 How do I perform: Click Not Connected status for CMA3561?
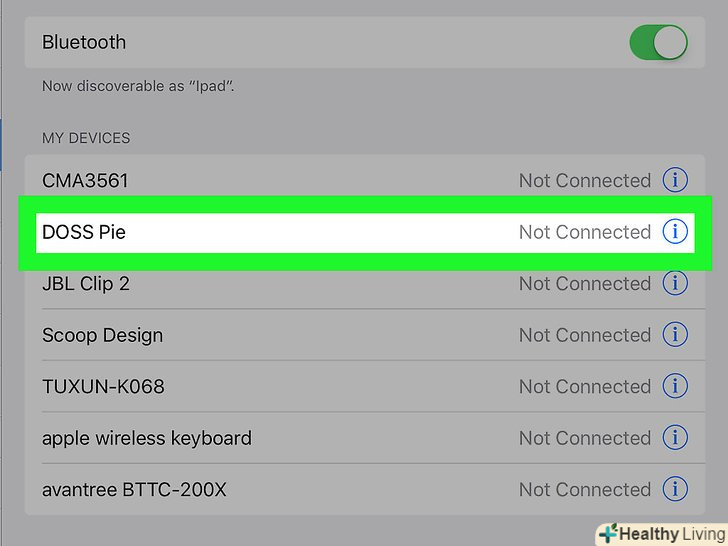tap(584, 181)
